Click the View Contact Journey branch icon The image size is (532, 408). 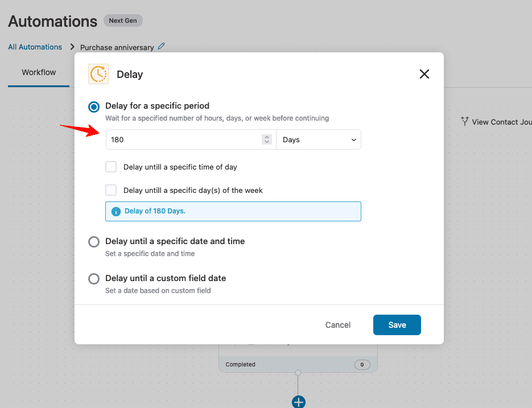click(x=464, y=121)
